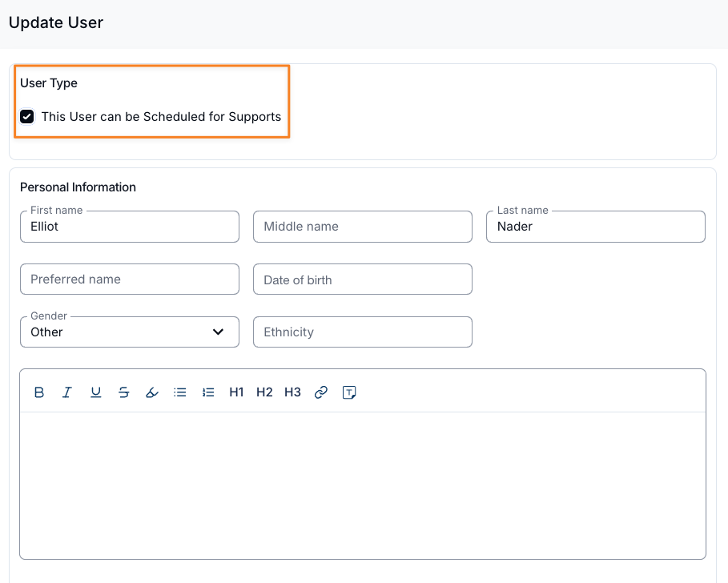Insert a numbered list
The width and height of the screenshot is (728, 583).
208,392
